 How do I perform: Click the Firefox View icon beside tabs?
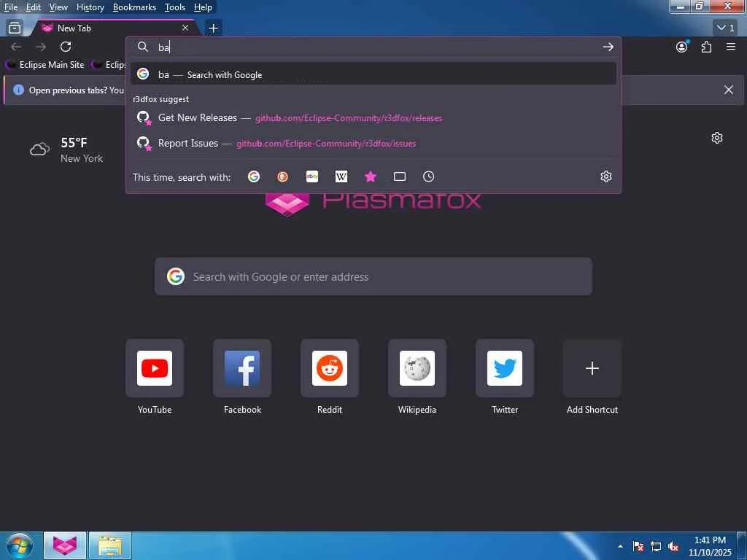(x=15, y=28)
